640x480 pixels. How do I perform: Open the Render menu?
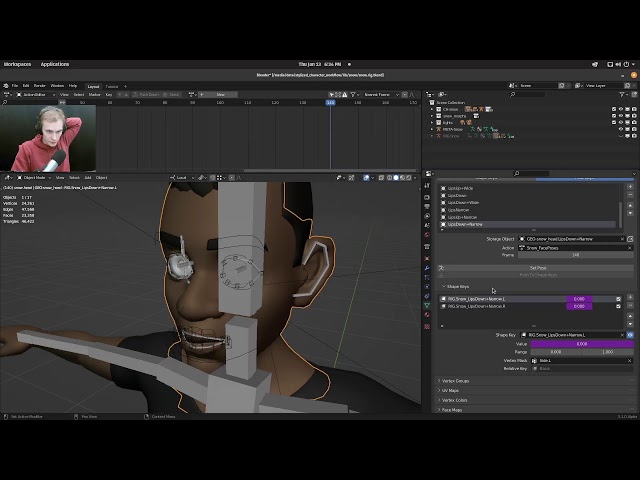[x=40, y=86]
